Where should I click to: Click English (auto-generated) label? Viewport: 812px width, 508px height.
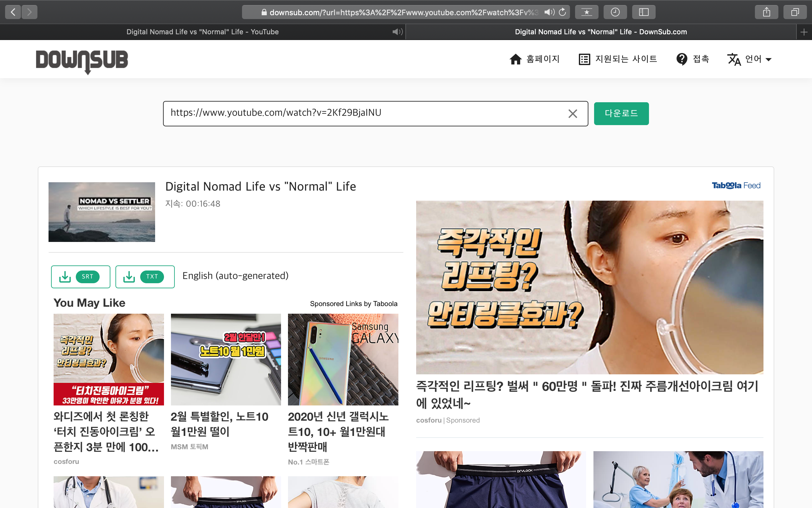tap(235, 276)
